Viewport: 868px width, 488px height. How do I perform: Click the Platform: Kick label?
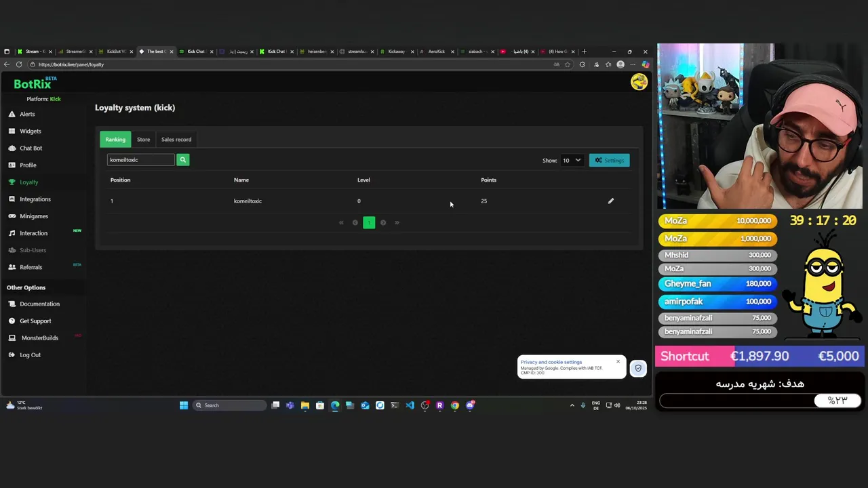point(43,99)
